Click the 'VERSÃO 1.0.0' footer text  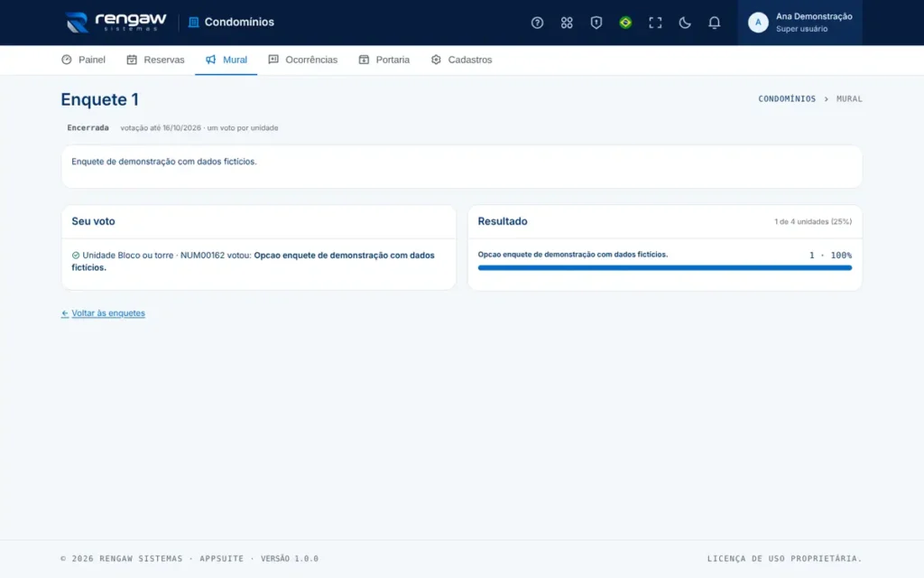click(290, 558)
